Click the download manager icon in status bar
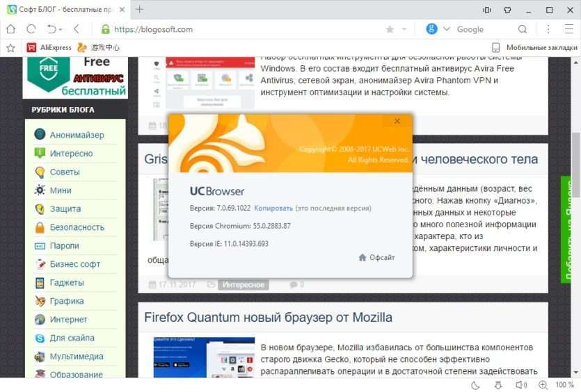Viewport: 581px width, 392px height. tap(498, 385)
